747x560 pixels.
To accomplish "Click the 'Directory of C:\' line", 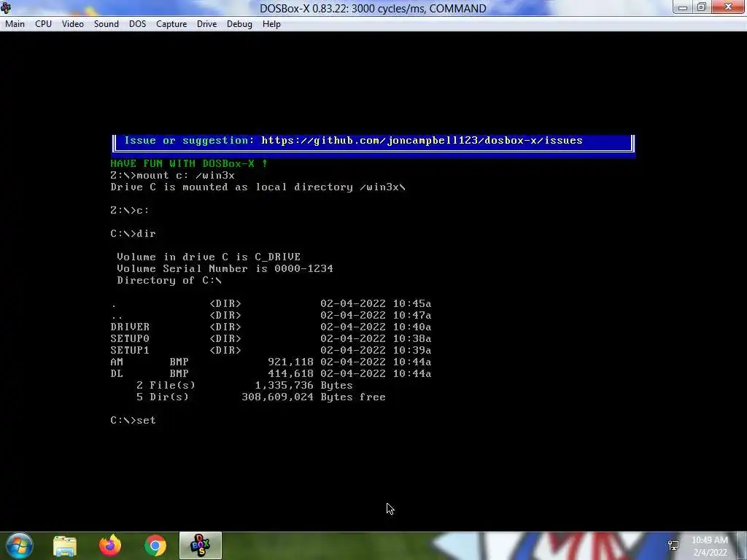I will 169,281.
